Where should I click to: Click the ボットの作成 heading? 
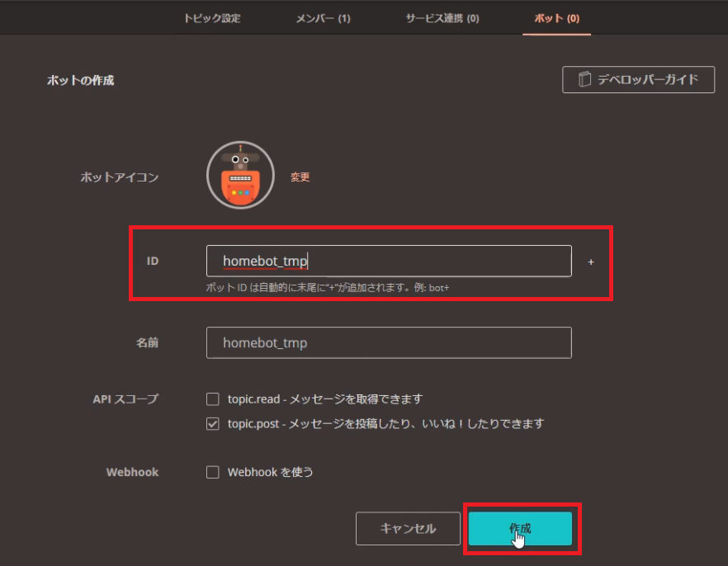point(80,80)
